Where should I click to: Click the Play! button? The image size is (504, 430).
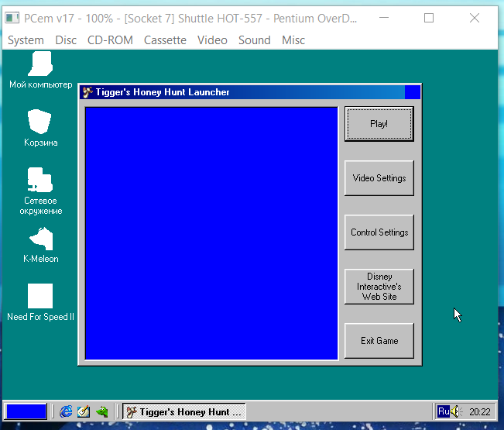(379, 124)
